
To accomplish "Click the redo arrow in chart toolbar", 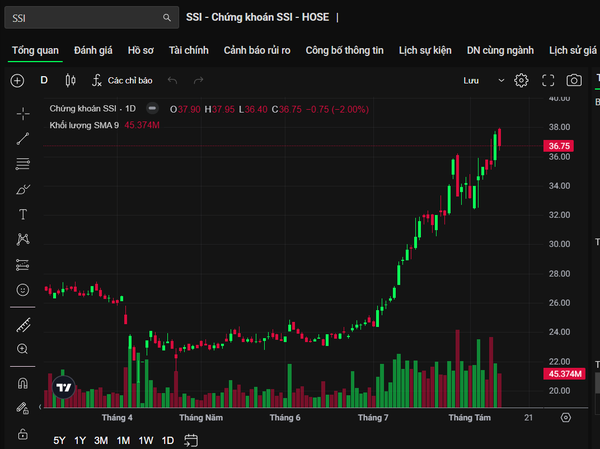I will point(198,80).
